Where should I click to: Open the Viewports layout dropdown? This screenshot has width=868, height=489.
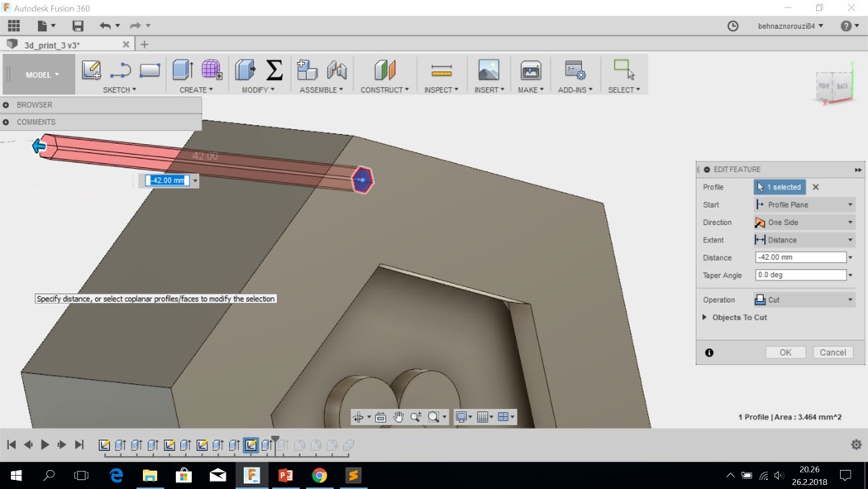(x=506, y=417)
